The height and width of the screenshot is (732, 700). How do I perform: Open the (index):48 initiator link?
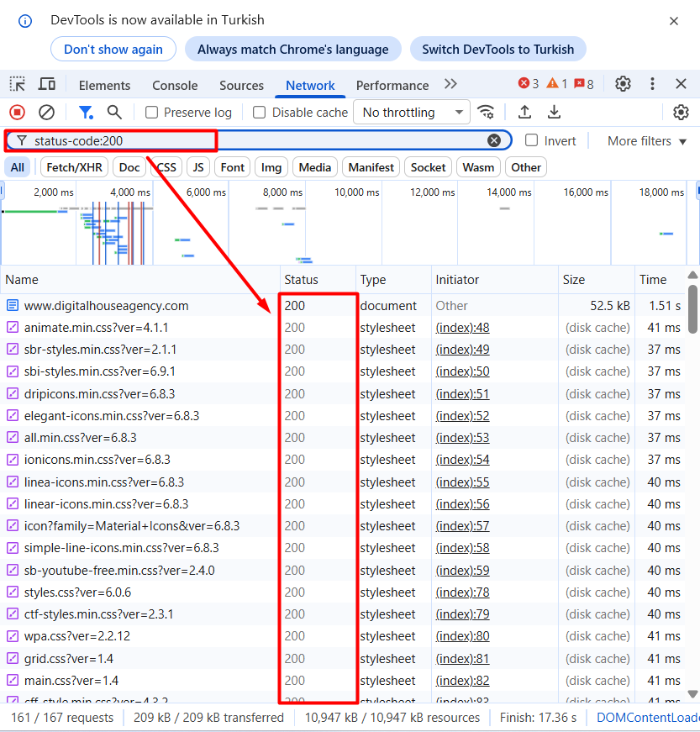[462, 328]
